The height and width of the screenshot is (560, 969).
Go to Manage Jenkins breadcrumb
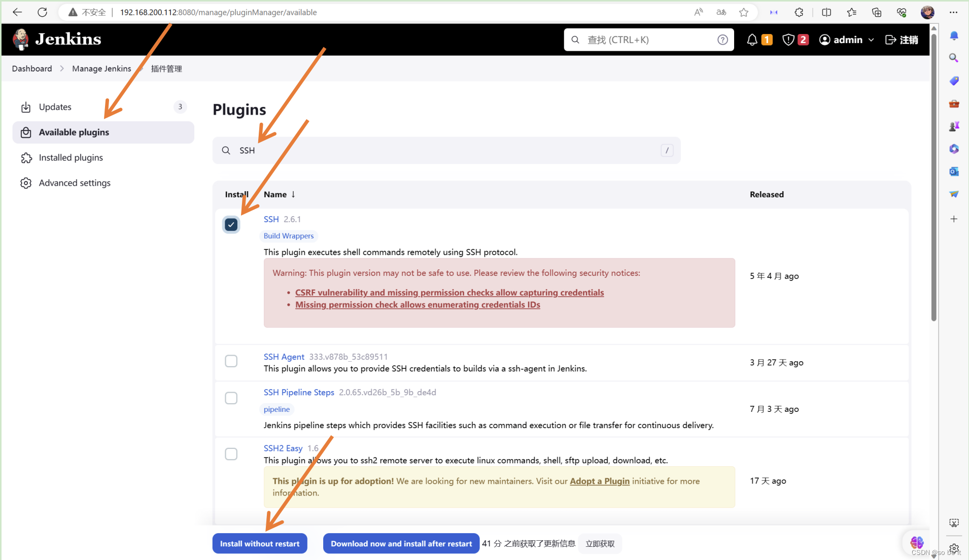click(x=101, y=68)
